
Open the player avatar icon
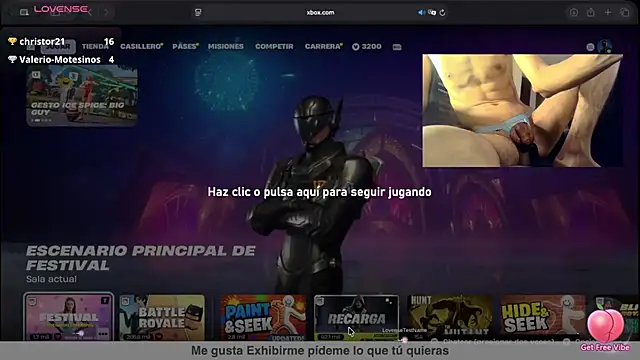pos(604,47)
